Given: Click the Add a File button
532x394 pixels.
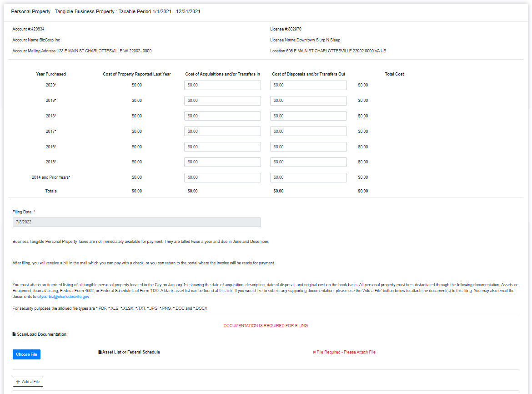Looking at the screenshot, I should coord(28,382).
